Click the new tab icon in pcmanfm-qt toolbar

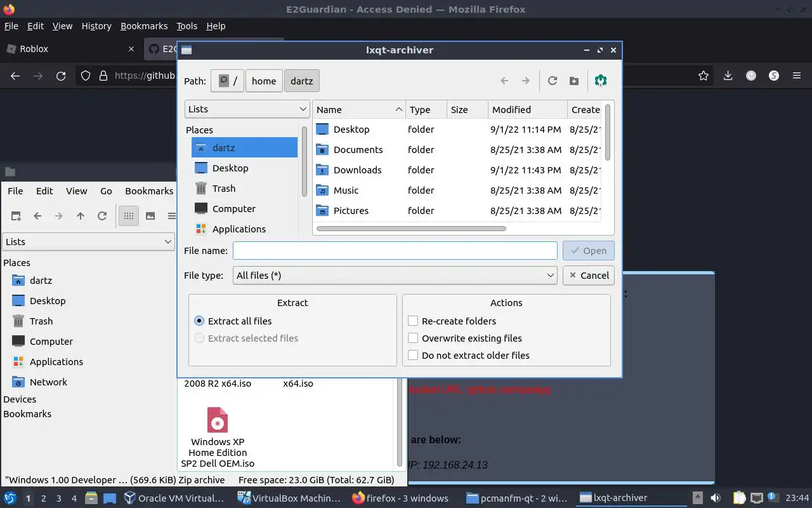(16, 216)
